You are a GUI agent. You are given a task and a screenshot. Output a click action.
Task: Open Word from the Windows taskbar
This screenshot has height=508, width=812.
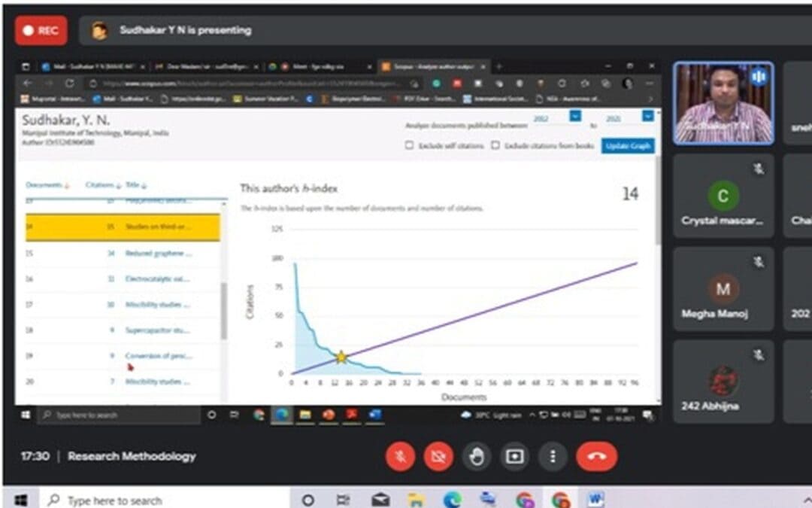(595, 499)
